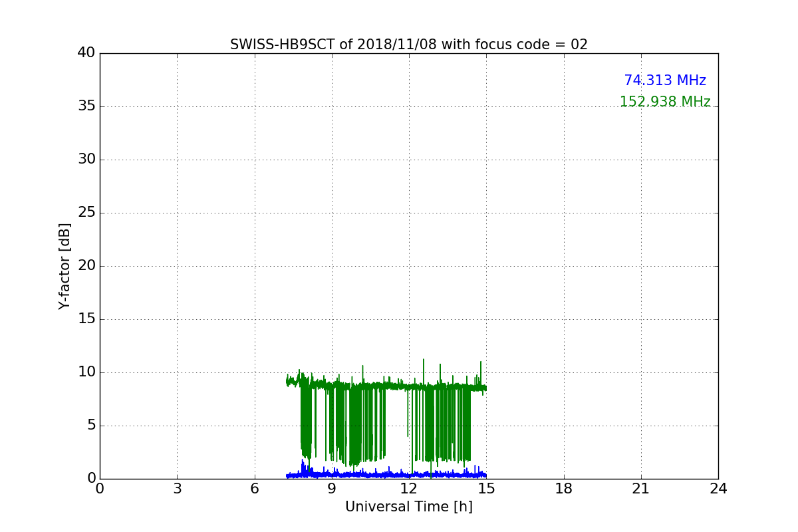Click the x-axis tick label 21
798x532 pixels.
[x=641, y=489]
